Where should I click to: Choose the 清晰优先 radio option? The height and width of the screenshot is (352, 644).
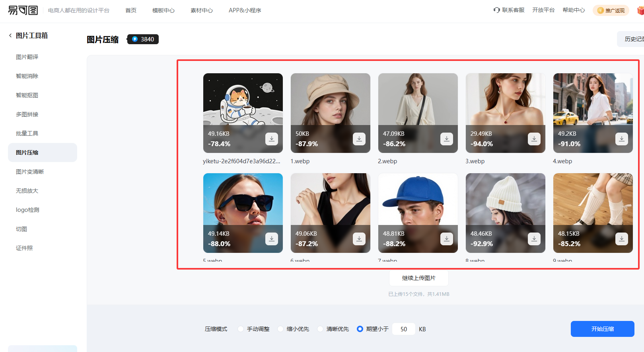pos(320,329)
